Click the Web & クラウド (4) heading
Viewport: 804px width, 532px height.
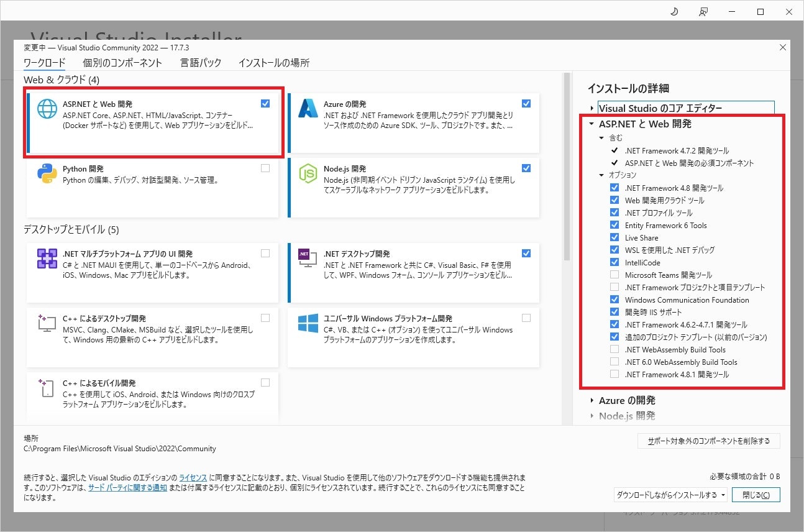click(62, 80)
